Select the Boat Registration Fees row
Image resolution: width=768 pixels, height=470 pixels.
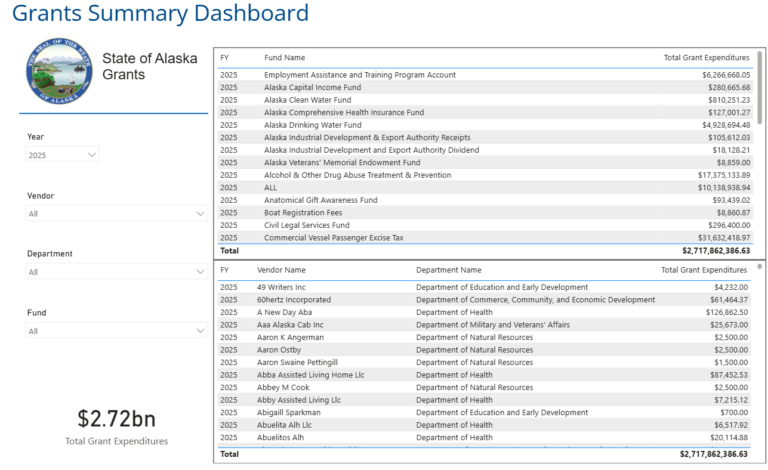click(x=485, y=212)
